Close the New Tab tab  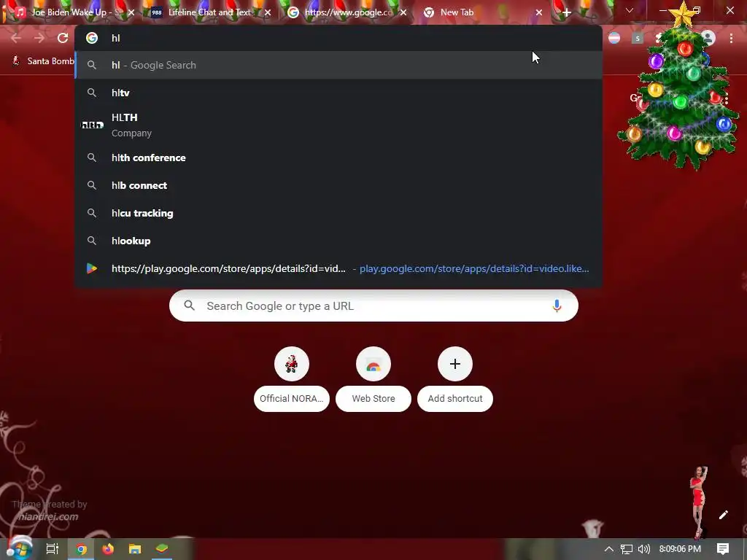(539, 13)
